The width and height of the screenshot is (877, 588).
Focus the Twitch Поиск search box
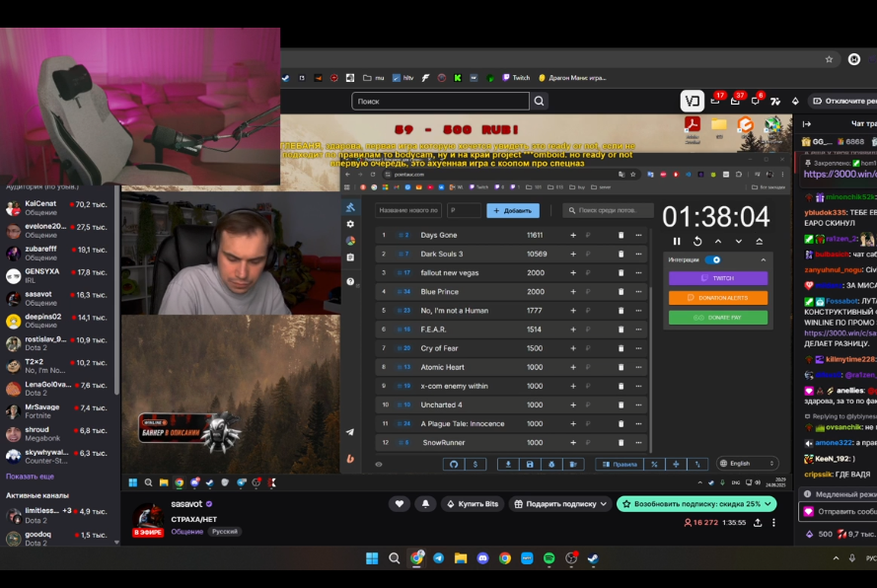pyautogui.click(x=440, y=102)
